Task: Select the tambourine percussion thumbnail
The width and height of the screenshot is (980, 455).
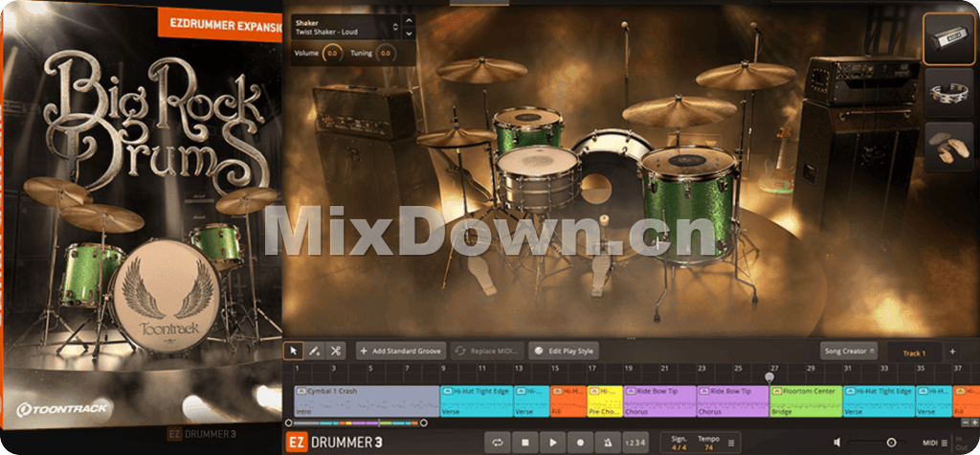Action: click(x=948, y=93)
